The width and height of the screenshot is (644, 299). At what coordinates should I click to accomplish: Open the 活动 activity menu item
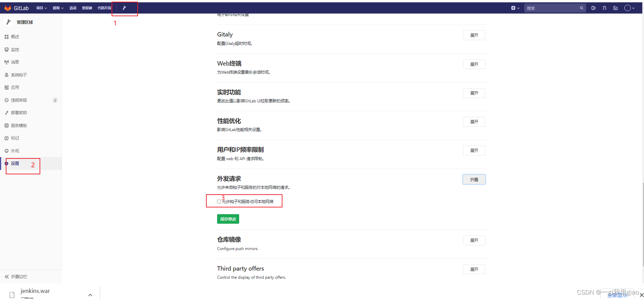(73, 8)
